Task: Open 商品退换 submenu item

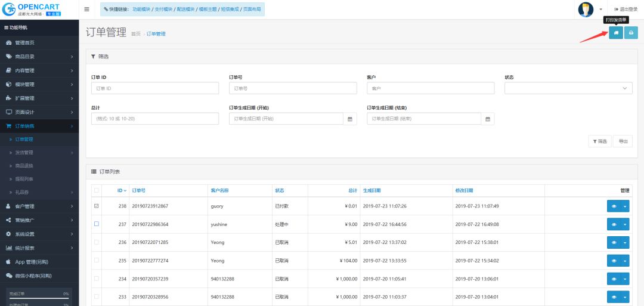Action: (39, 166)
